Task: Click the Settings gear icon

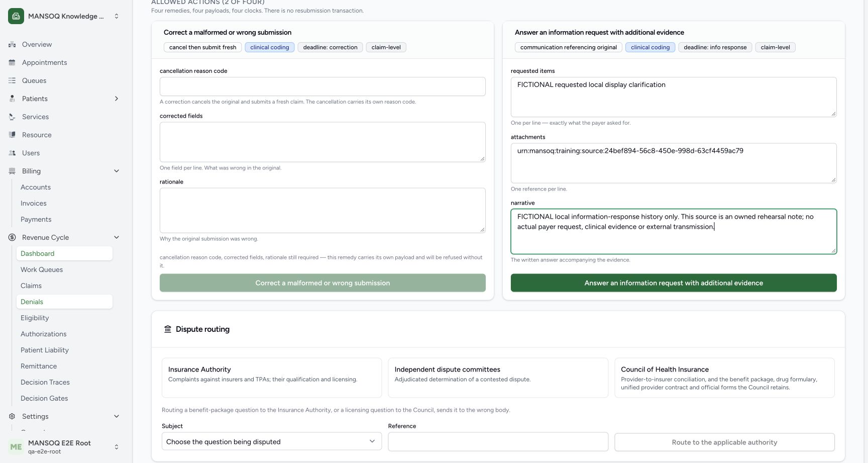Action: [12, 416]
